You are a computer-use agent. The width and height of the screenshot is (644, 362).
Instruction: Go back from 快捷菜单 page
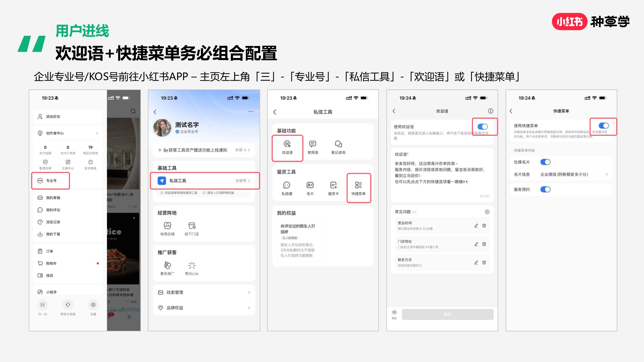click(x=511, y=111)
